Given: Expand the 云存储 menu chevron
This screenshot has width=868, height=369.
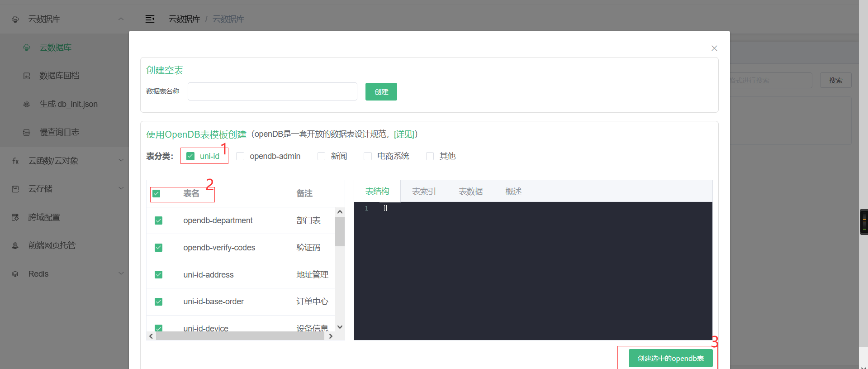Looking at the screenshot, I should (x=121, y=188).
